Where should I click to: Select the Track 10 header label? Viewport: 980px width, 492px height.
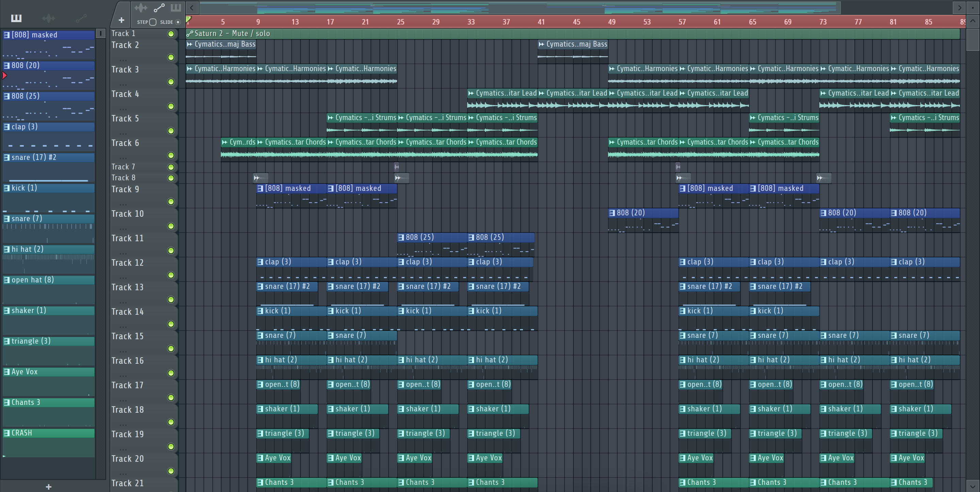(128, 214)
